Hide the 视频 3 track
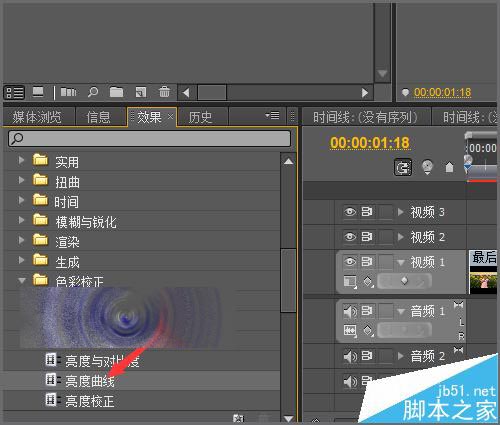The image size is (500, 425). [x=350, y=212]
